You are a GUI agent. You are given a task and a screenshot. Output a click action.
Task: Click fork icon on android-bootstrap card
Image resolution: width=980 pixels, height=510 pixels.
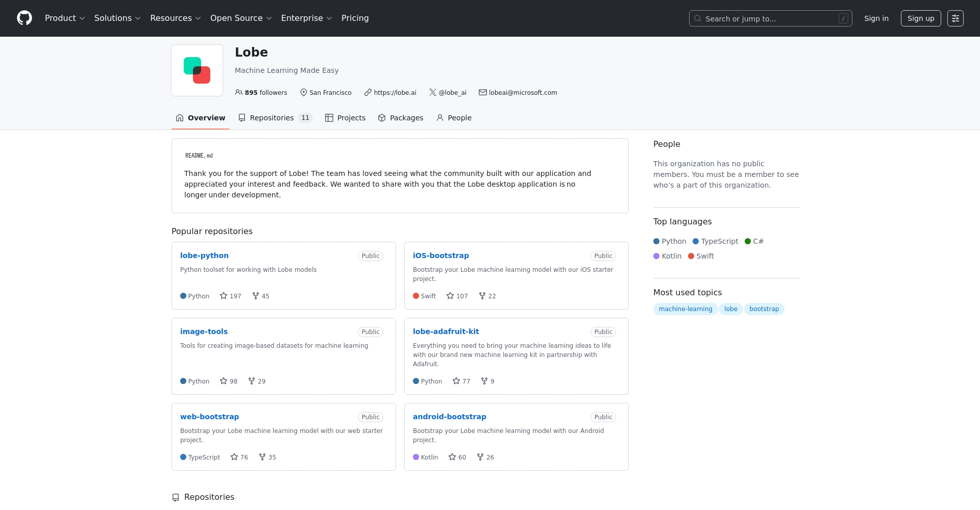point(480,457)
